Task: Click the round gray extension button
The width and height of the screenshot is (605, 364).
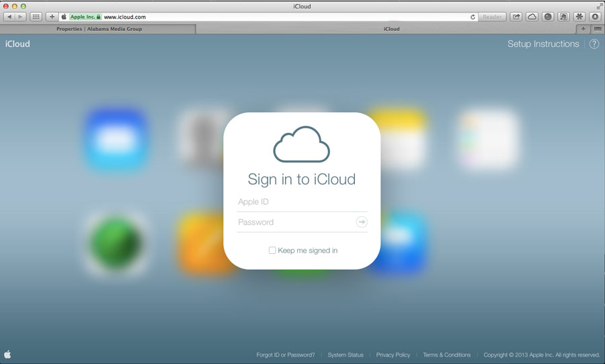Action: pos(547,17)
